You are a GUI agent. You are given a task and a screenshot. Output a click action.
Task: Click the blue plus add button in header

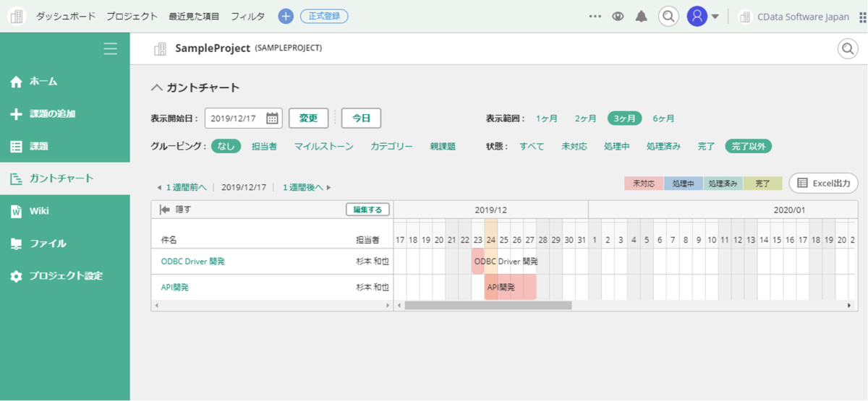[286, 16]
